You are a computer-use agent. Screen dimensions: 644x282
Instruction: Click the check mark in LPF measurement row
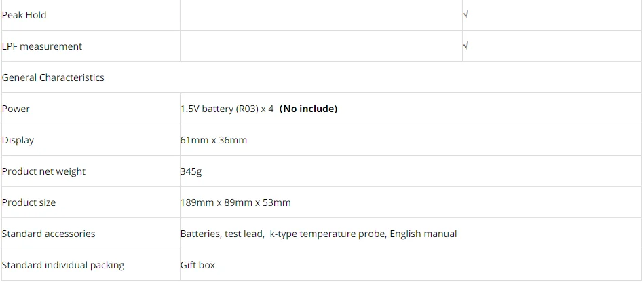tap(466, 46)
